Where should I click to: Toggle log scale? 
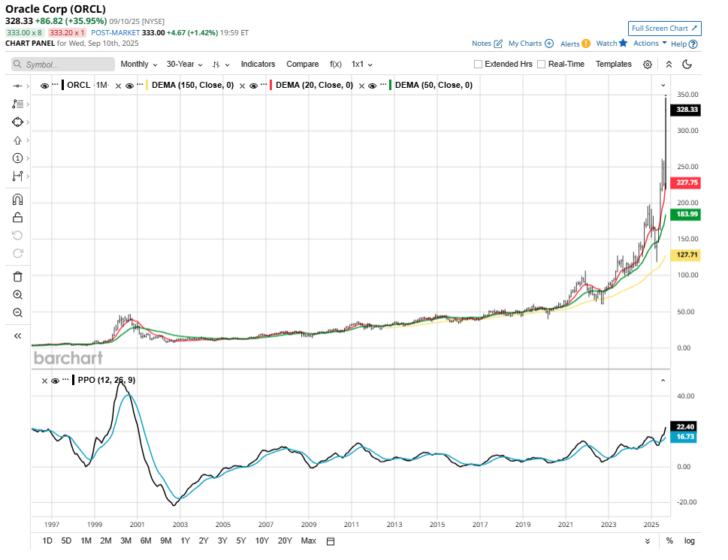(x=689, y=540)
